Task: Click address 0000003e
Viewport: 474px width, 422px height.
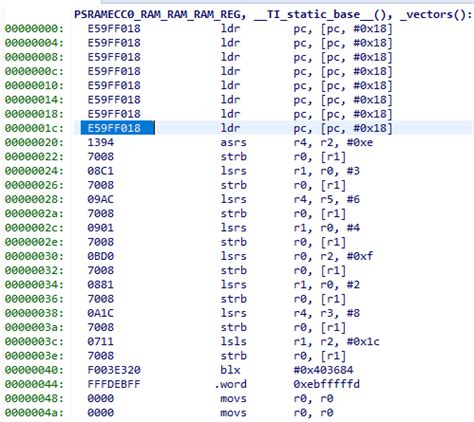Action: click(x=34, y=356)
